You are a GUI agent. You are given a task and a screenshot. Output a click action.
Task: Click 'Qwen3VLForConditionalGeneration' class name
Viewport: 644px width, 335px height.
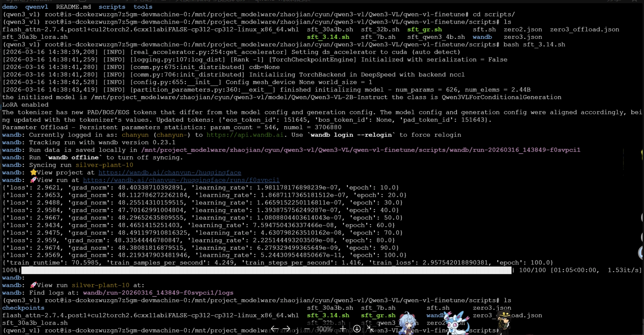[x=501, y=97]
